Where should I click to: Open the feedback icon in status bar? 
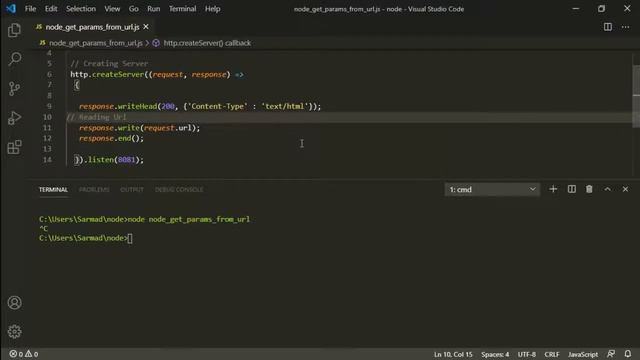tap(611, 354)
